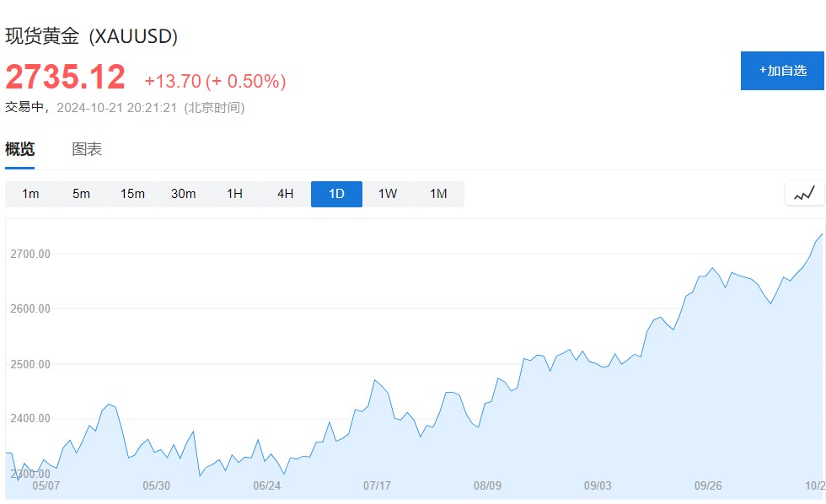This screenshot has width=826, height=504.
Task: Set chart period to 4H
Action: pyautogui.click(x=286, y=194)
